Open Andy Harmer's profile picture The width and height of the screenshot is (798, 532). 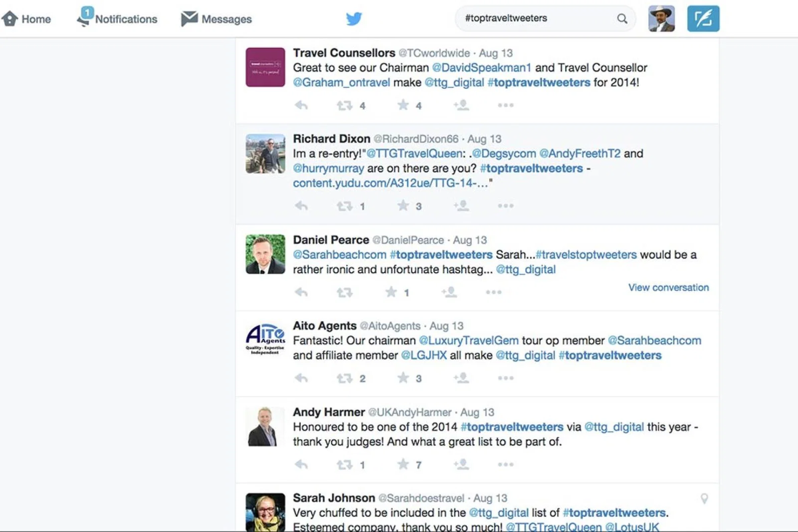coord(265,426)
